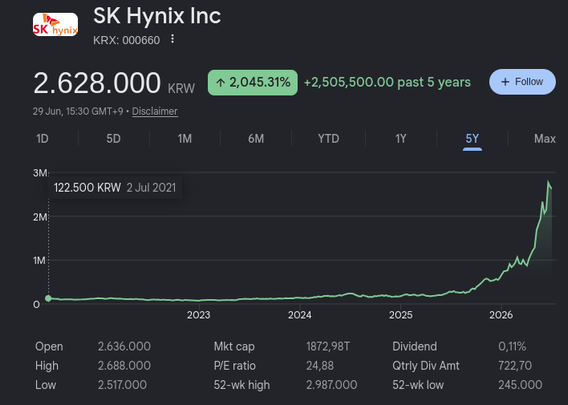Click the Qtrly Div Amt label
Screen dimensions: 568x405
(426, 366)
